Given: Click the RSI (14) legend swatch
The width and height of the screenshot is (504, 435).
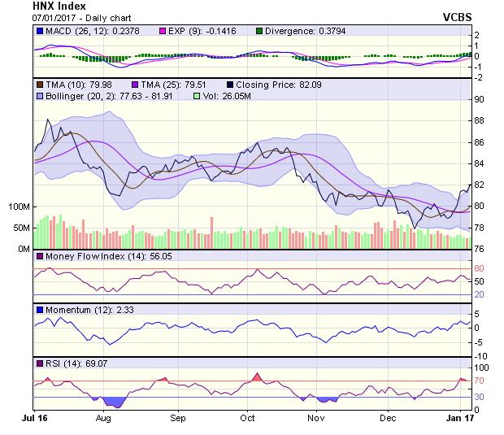Looking at the screenshot, I should click(x=40, y=363).
